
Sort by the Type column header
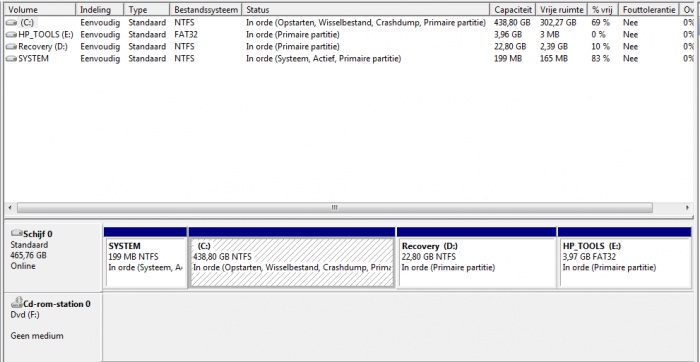coord(147,9)
